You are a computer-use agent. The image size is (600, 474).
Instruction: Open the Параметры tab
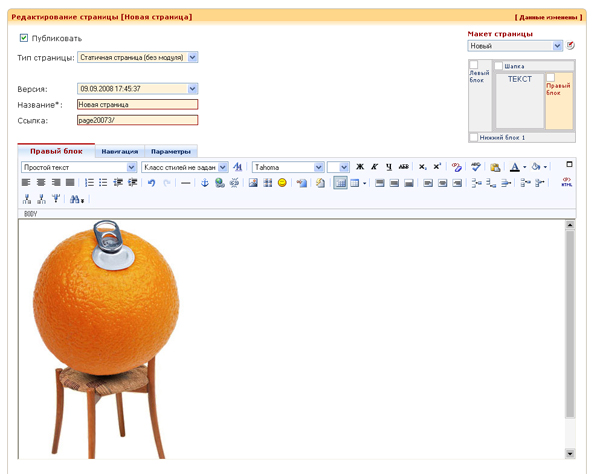point(171,151)
